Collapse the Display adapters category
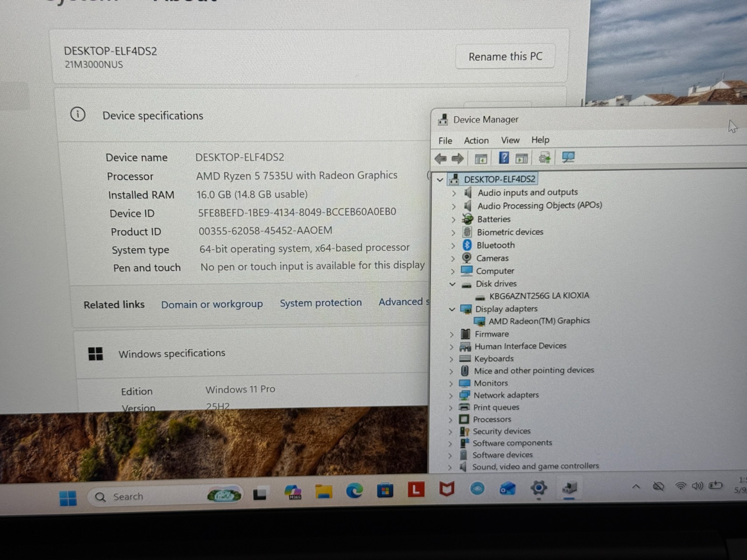This screenshot has height=560, width=747. pyautogui.click(x=451, y=309)
